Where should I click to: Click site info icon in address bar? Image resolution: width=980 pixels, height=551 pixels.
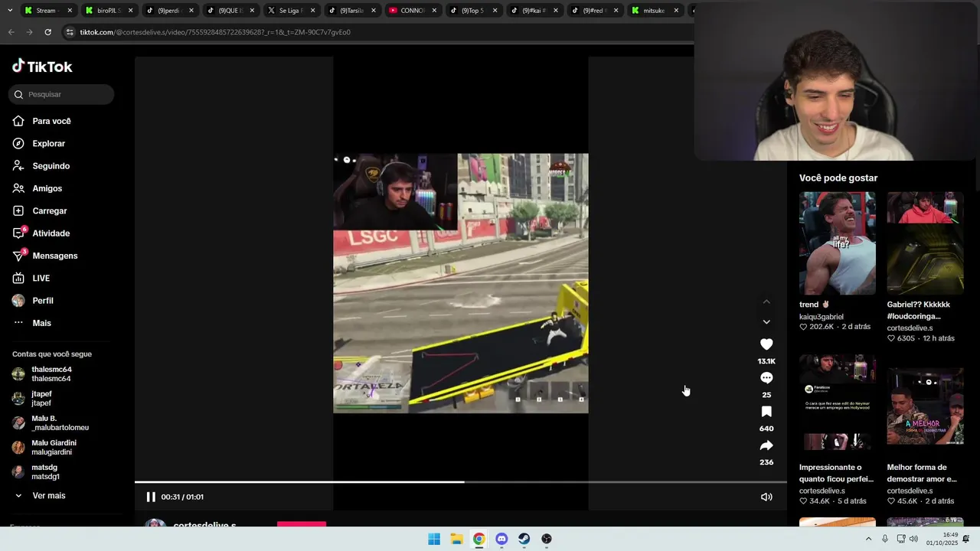click(70, 32)
